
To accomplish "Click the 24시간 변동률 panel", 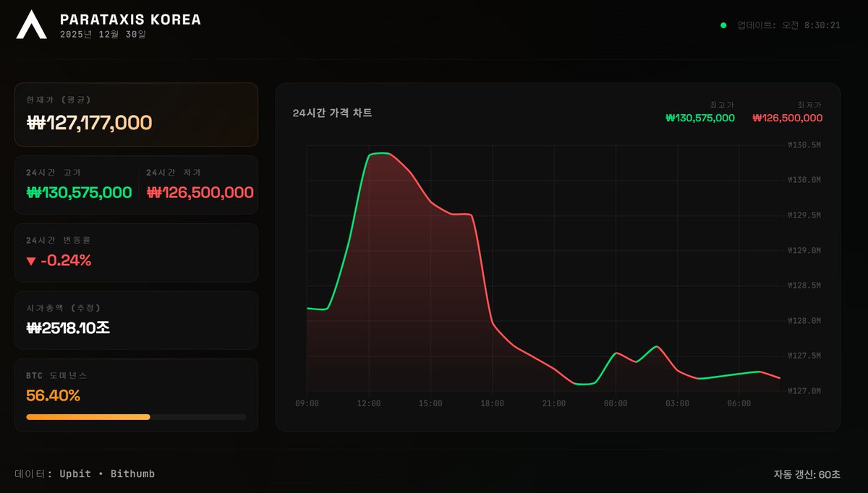I will 136,252.
